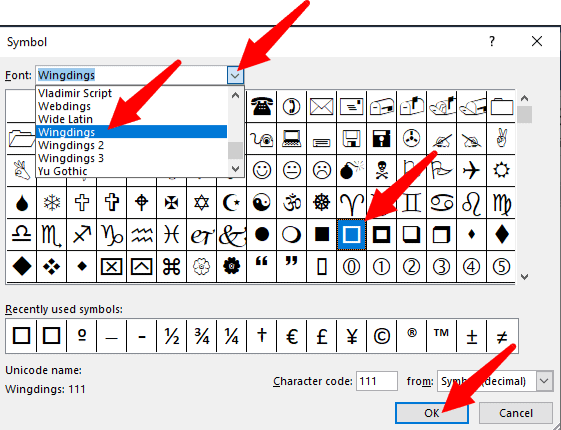Click font list scroll down arrow
Screen dimensions: 561x430
pos(235,168)
